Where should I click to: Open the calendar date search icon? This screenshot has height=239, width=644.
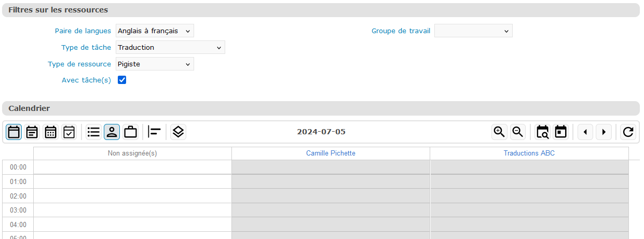pos(542,132)
